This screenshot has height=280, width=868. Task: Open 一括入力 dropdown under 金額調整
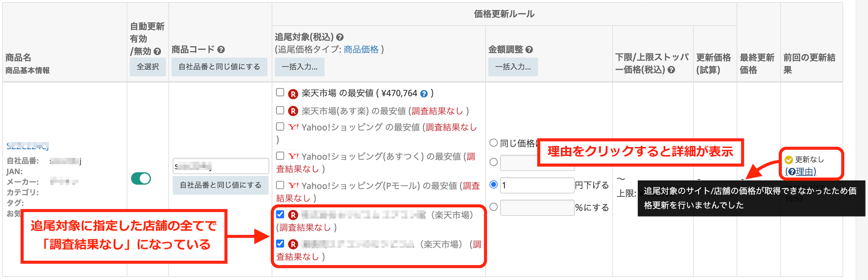tap(513, 67)
